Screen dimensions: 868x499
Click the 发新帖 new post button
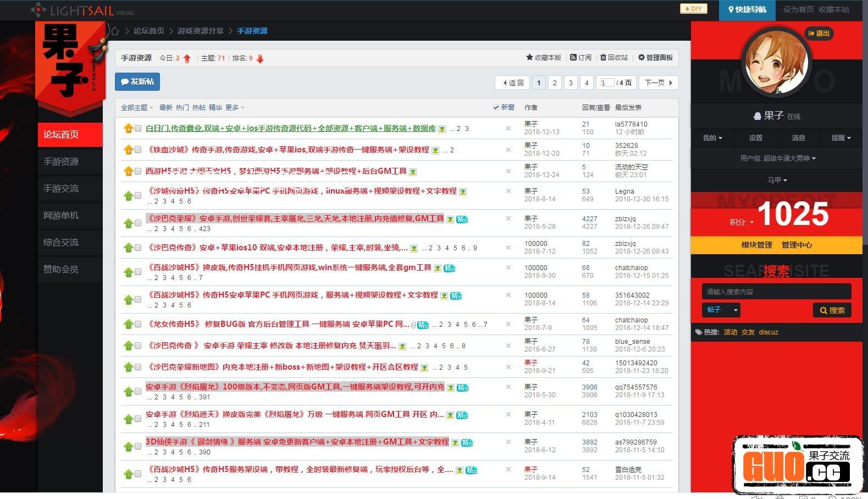137,82
